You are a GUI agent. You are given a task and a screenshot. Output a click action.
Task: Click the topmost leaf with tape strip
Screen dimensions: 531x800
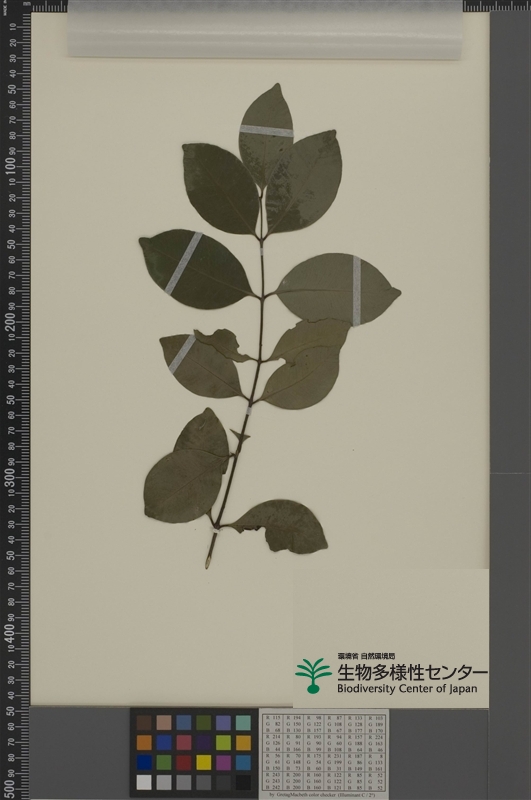[x=266, y=135]
